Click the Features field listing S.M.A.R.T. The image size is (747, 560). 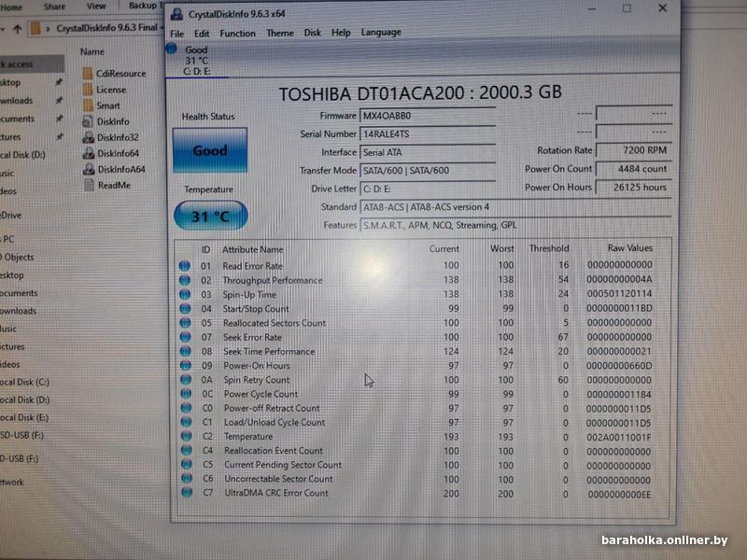pos(515,225)
